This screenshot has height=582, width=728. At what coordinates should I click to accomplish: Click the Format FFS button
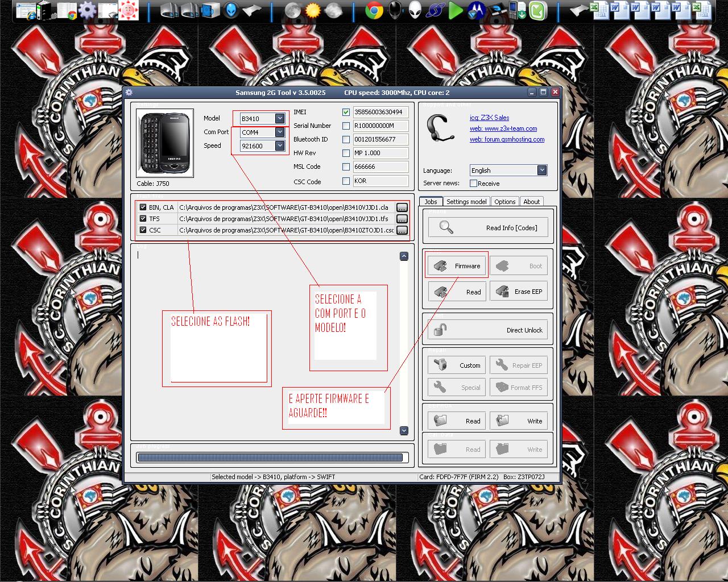(519, 388)
